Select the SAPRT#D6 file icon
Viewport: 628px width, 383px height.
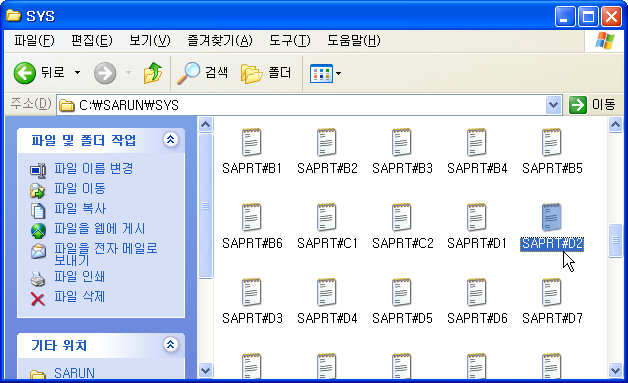click(x=477, y=292)
